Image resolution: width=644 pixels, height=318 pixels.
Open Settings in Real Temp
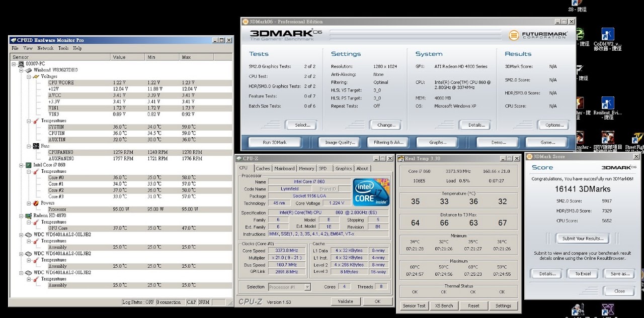tap(503, 305)
